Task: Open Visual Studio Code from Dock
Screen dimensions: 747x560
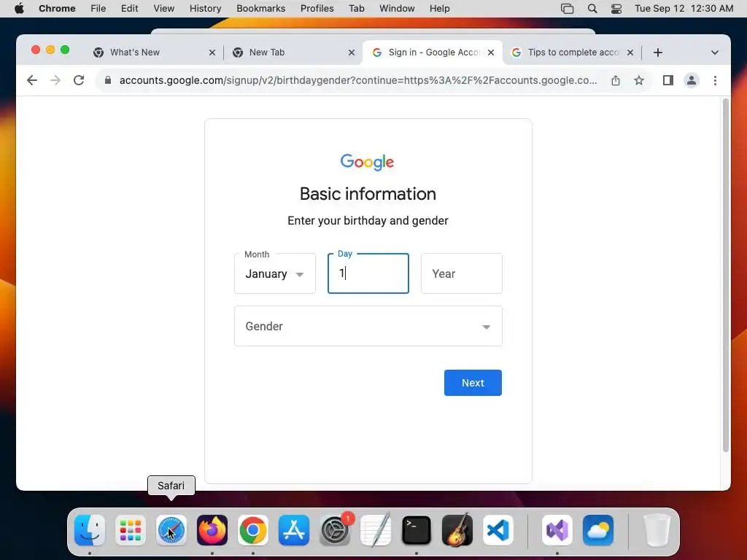Action: (498, 530)
